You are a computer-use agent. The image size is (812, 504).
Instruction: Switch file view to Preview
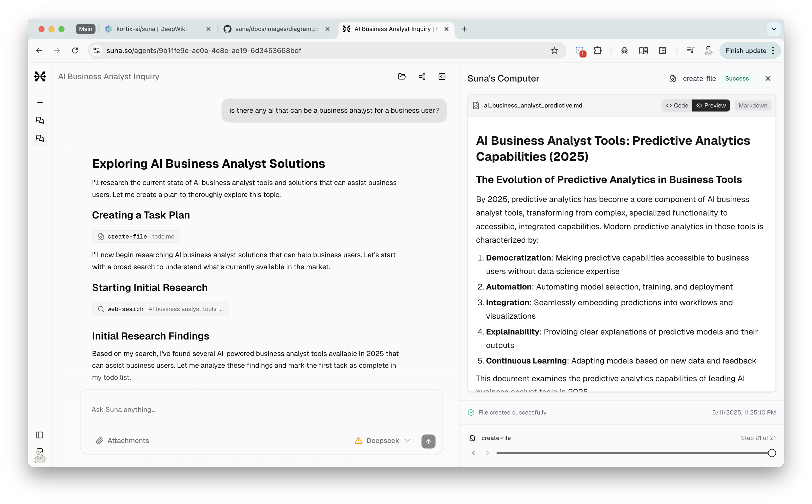[711, 105]
